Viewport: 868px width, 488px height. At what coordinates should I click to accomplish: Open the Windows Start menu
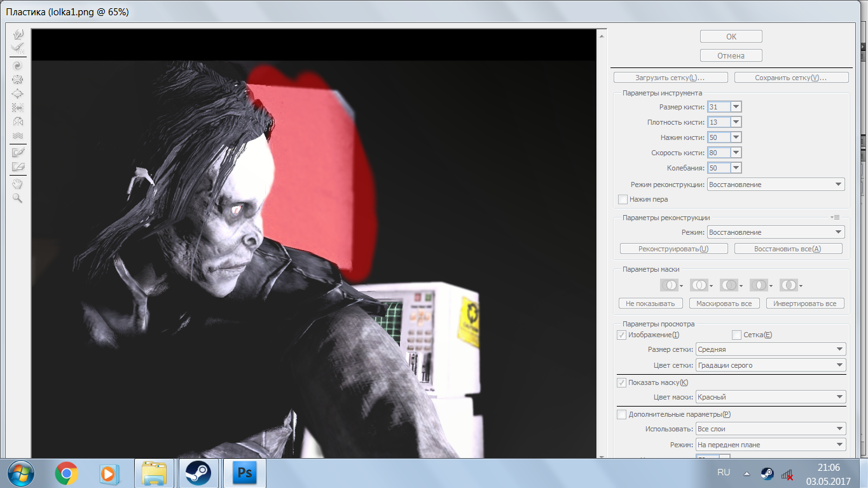[x=21, y=473]
